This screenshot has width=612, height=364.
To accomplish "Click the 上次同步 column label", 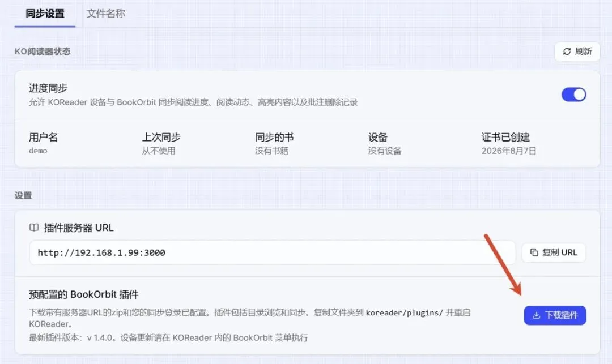I will (x=161, y=137).
